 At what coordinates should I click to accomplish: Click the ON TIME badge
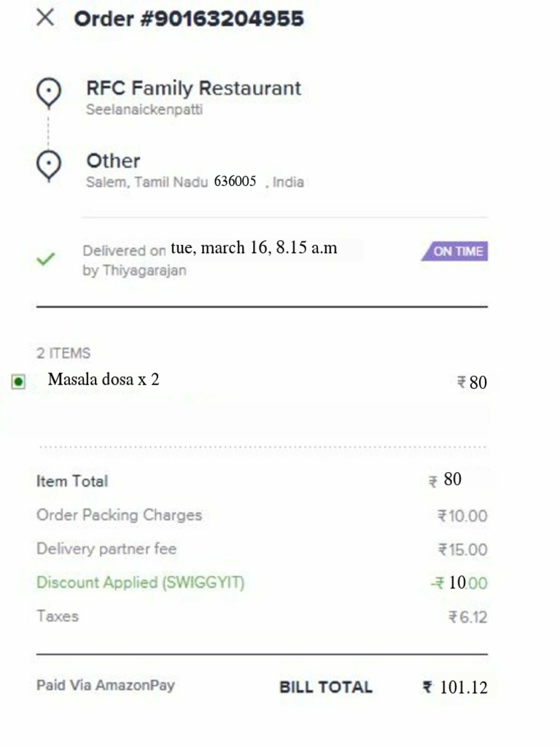coord(455,251)
